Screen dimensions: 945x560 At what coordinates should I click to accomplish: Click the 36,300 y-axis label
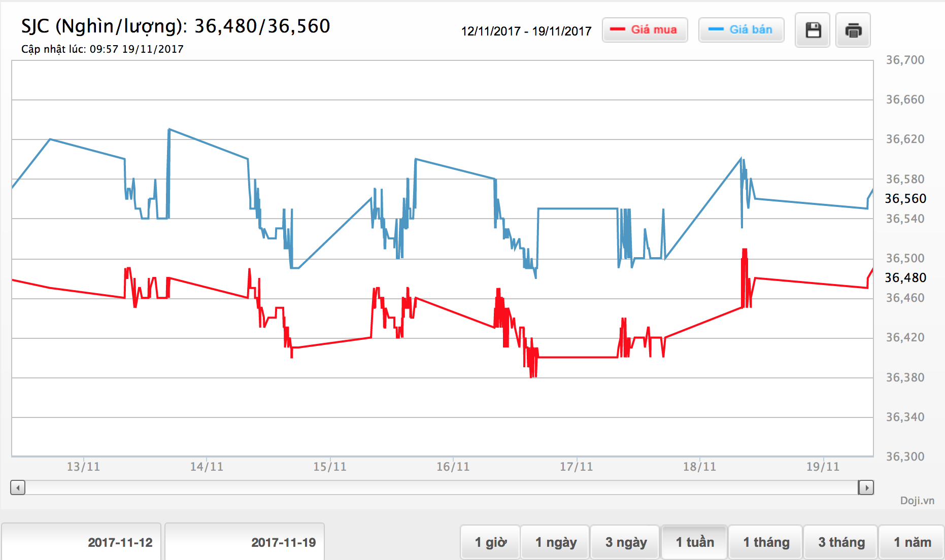tap(905, 457)
